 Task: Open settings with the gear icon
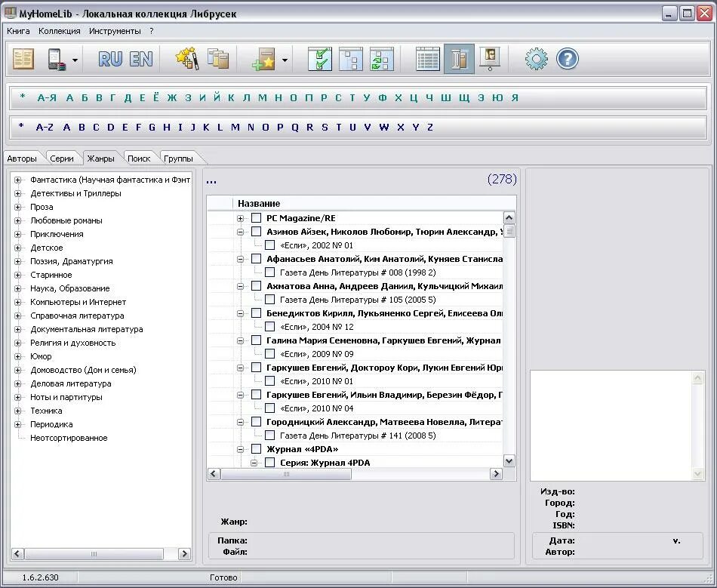pyautogui.click(x=536, y=59)
